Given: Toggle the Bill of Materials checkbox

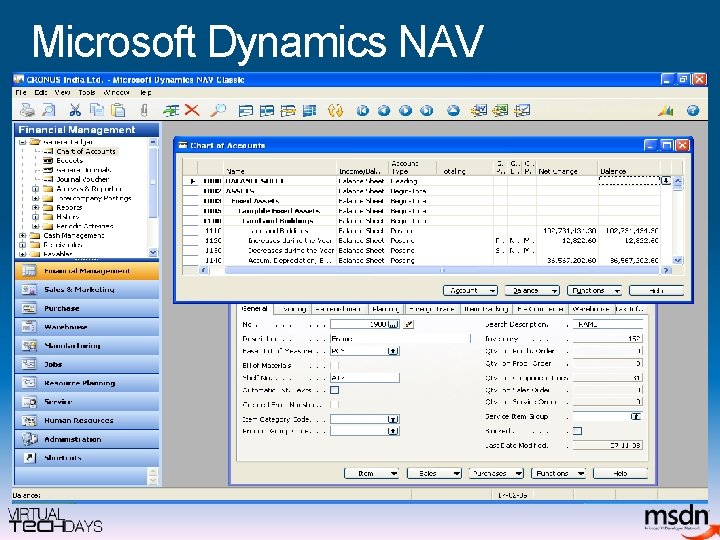Looking at the screenshot, I should [335, 366].
